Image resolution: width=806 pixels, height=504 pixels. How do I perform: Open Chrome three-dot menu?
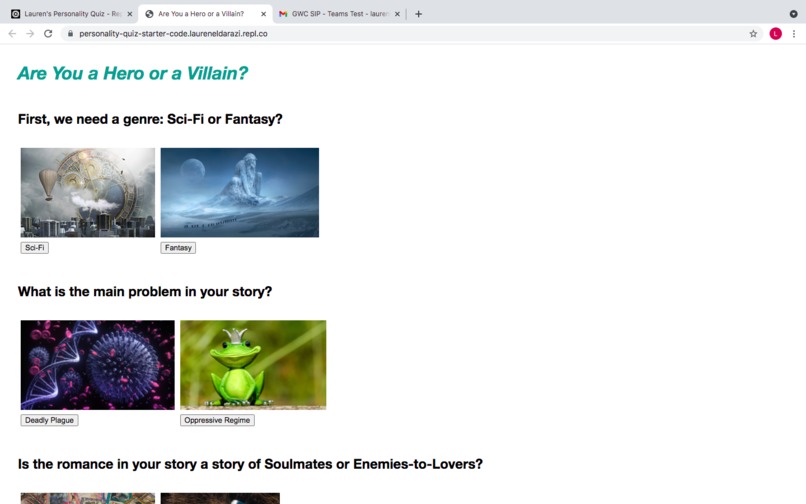point(794,33)
